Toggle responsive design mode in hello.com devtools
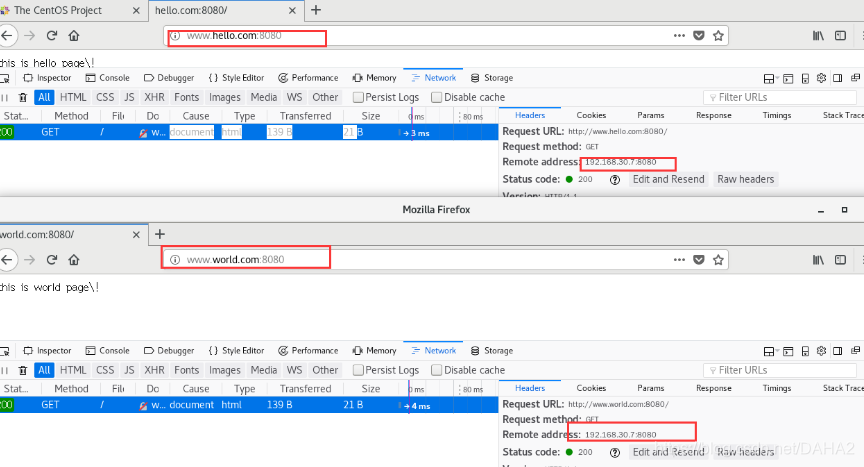This screenshot has width=864, height=467. click(805, 78)
